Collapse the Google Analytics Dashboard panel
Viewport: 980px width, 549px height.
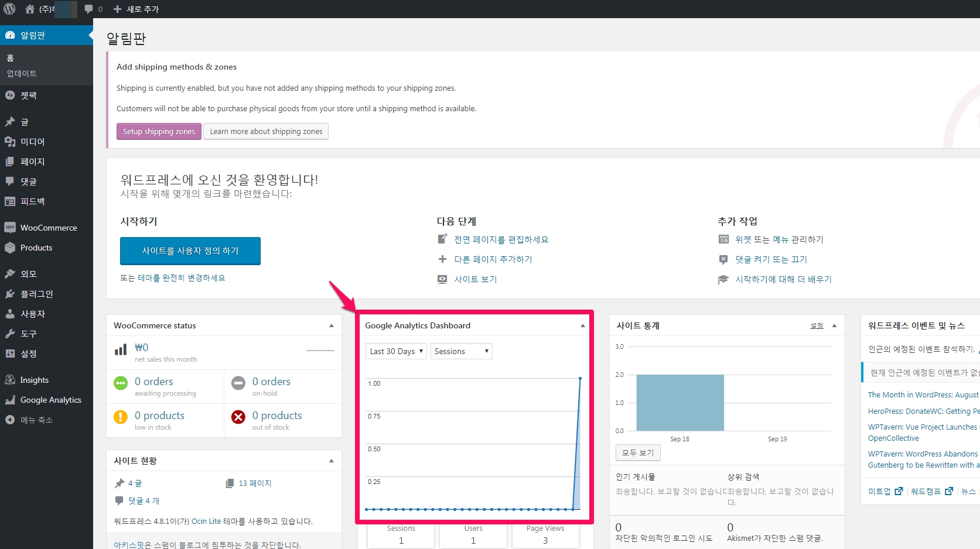pos(583,325)
